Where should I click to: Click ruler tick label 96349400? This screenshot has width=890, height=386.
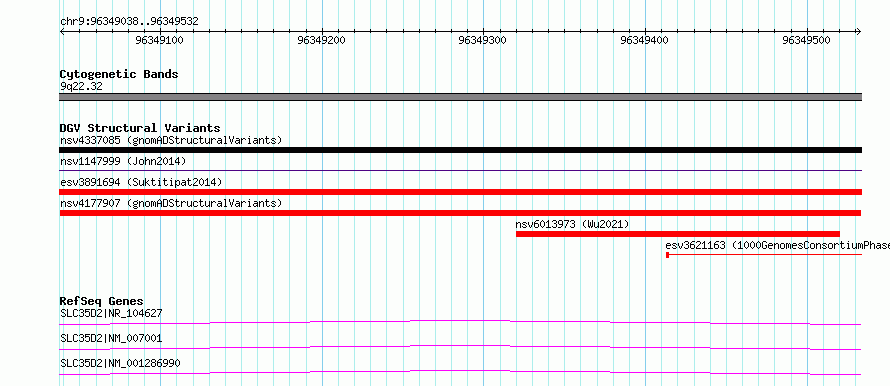[x=645, y=40]
